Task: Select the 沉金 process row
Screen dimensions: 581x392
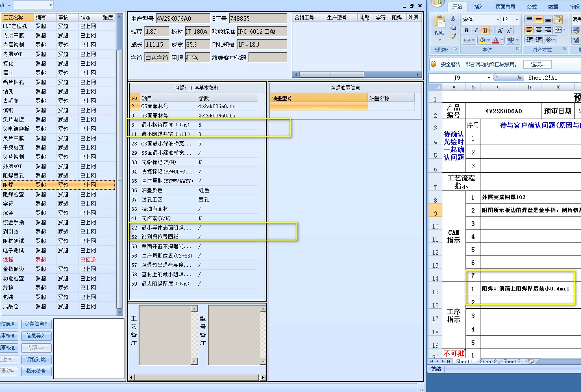Action: pyautogui.click(x=58, y=213)
